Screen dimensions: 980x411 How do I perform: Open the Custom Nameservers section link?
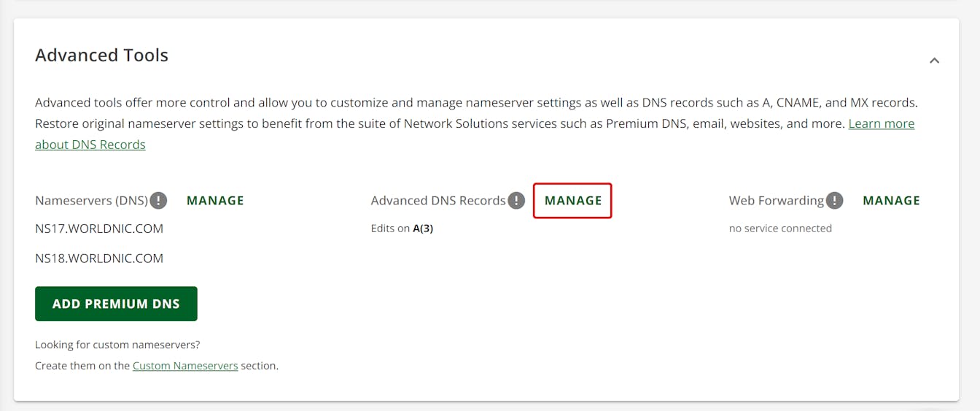click(185, 366)
